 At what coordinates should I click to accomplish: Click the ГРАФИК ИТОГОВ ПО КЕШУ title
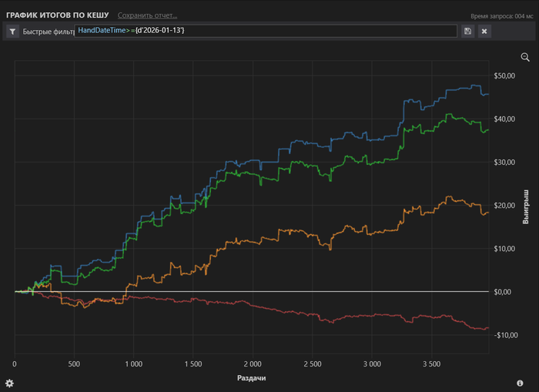[x=57, y=15]
